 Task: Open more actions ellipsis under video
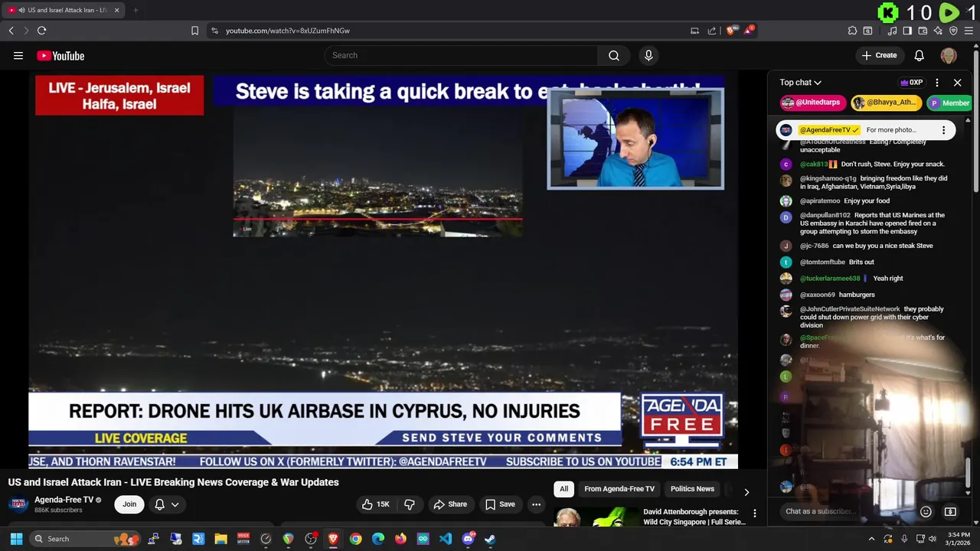(536, 504)
